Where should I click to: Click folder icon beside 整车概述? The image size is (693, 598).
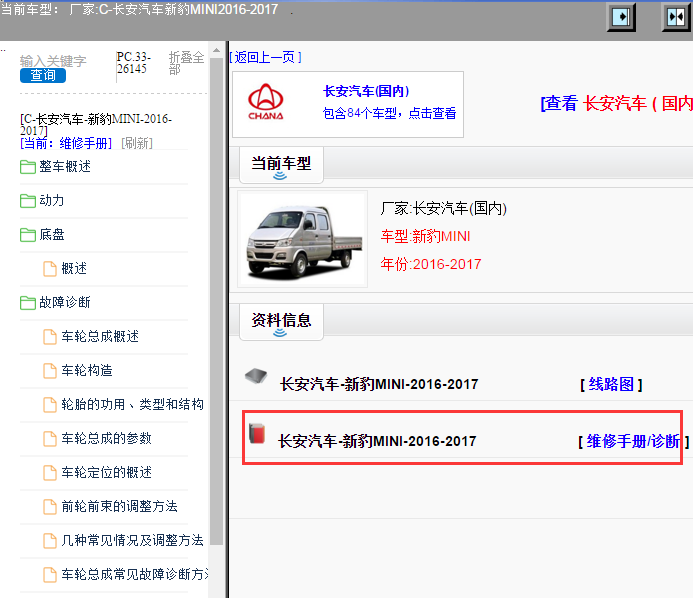[28, 167]
